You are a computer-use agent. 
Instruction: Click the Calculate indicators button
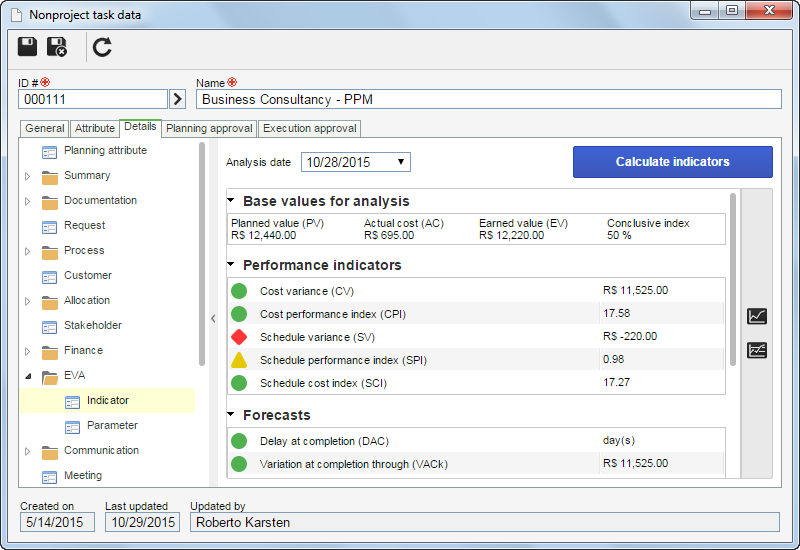pos(672,162)
